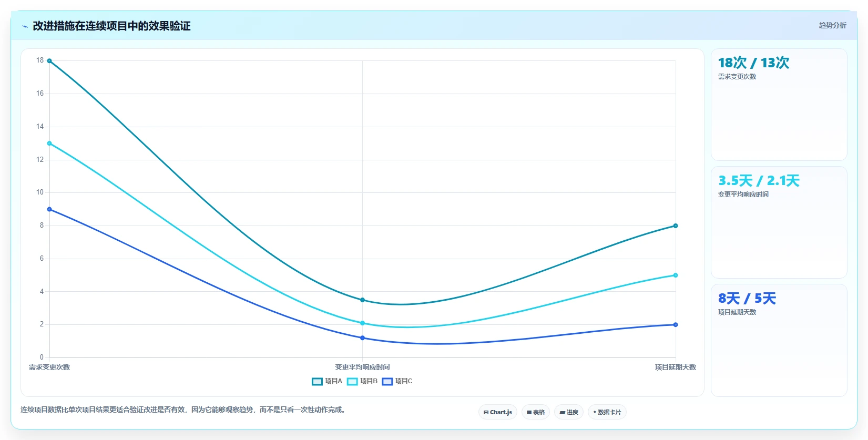Image resolution: width=868 pixels, height=440 pixels.
Task: Select the 8天 / 5天 stat value
Action: 747,299
